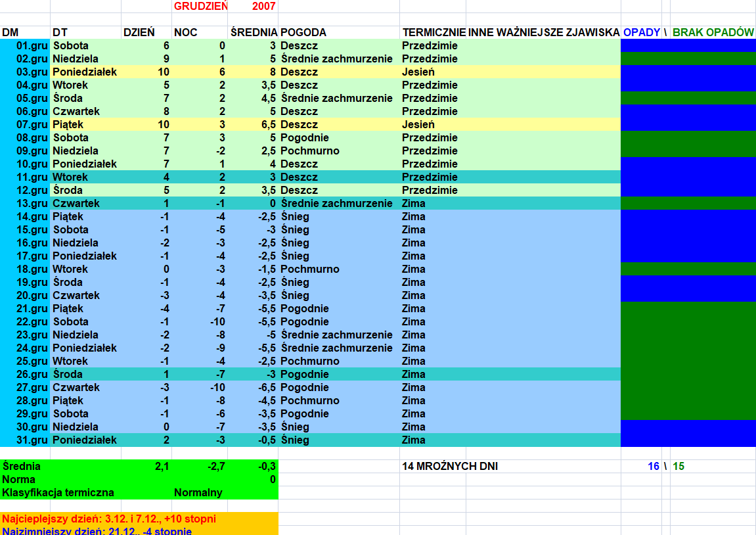The width and height of the screenshot is (756, 535).
Task: Select the INNE WAŻNIEJSZE ZJAWISKA header
Action: coord(544,32)
